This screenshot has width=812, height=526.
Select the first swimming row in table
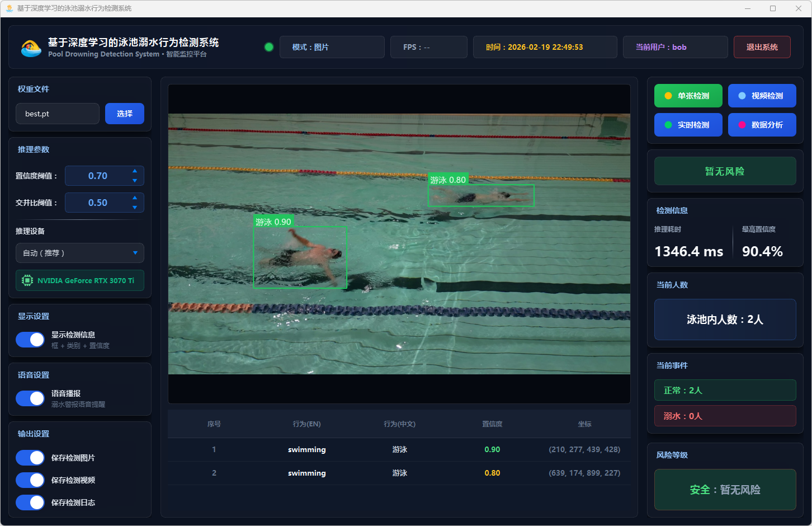click(399, 449)
